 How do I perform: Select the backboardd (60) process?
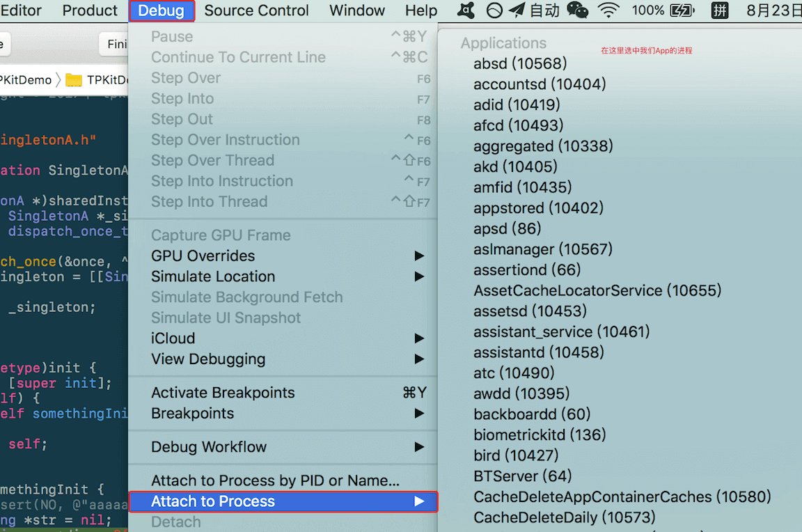click(532, 414)
